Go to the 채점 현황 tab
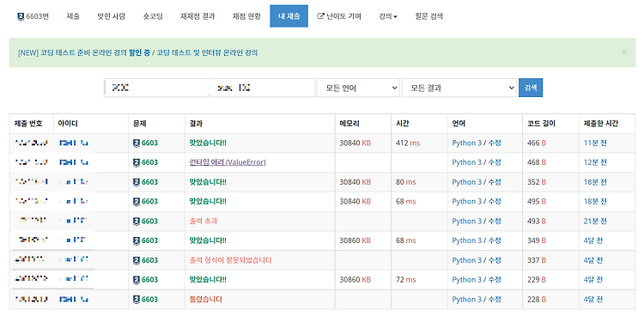This screenshot has height=316, width=644. 246,16
